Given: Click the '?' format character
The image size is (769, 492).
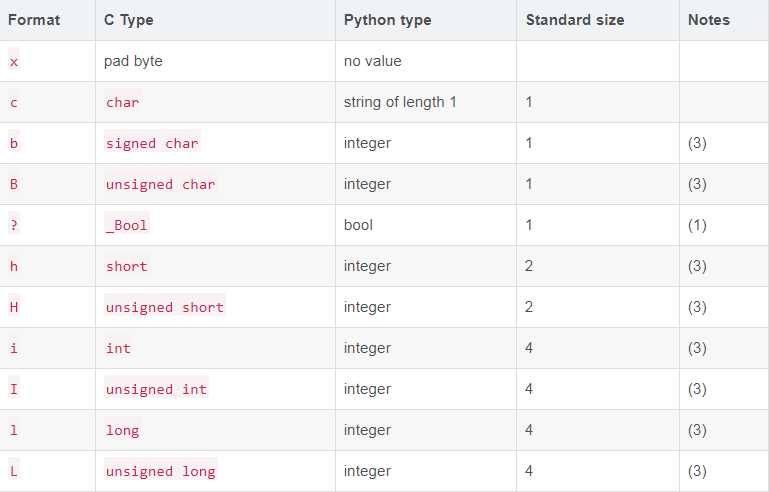Looking at the screenshot, I should (14, 225).
